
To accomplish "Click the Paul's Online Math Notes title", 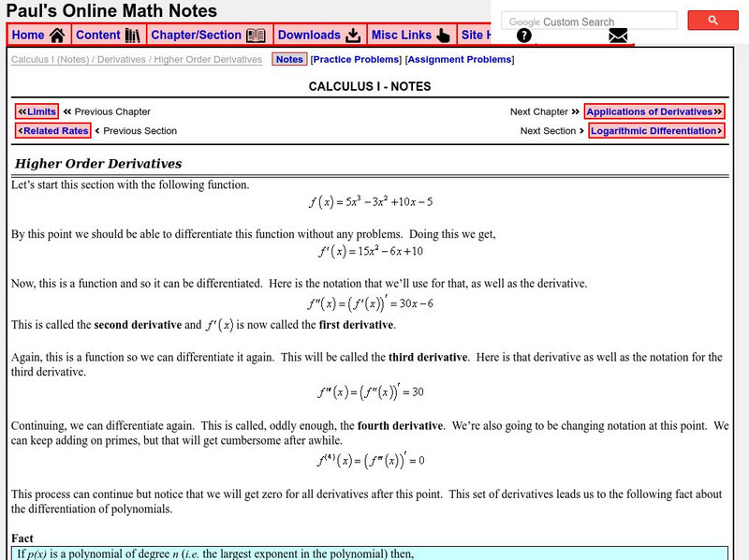I will tap(111, 10).
